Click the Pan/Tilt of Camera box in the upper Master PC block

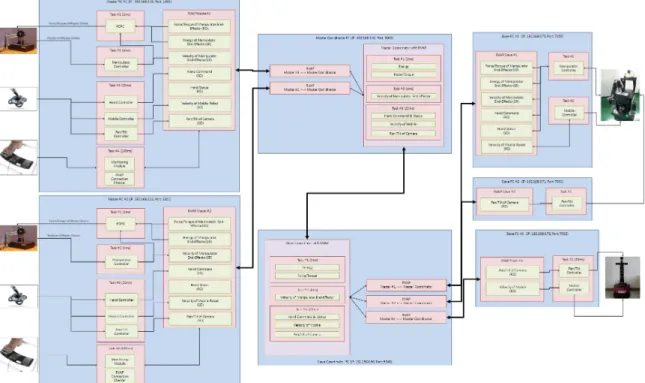200,121
